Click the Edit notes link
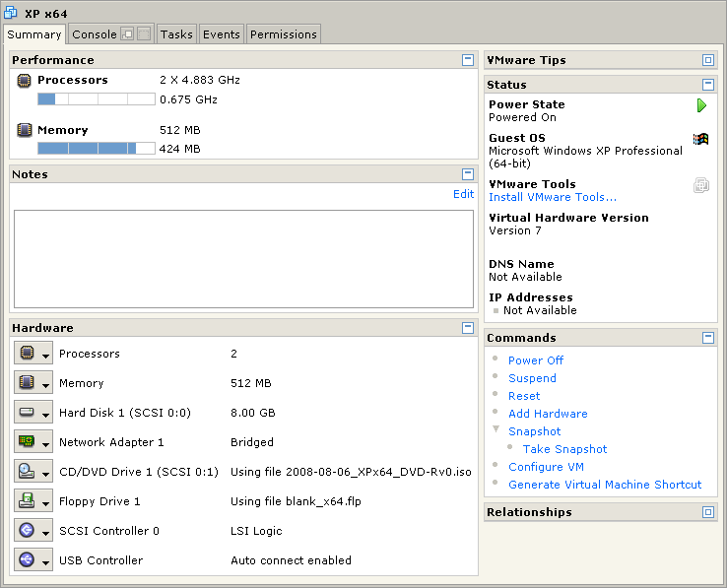Screen dimensions: 727x588 pyautogui.click(x=463, y=194)
